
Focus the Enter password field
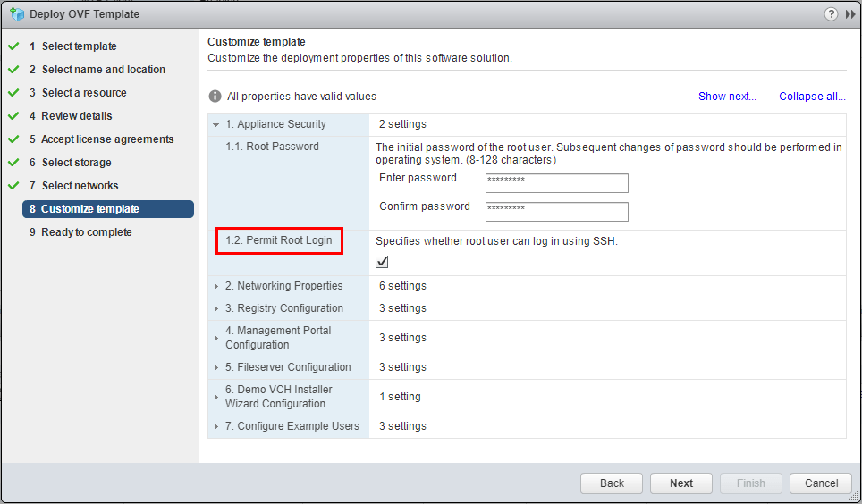[556, 183]
